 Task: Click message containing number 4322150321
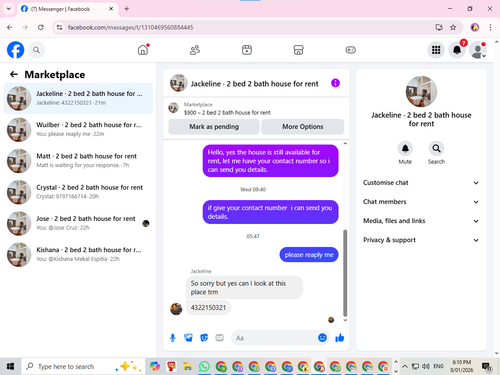coord(208,307)
